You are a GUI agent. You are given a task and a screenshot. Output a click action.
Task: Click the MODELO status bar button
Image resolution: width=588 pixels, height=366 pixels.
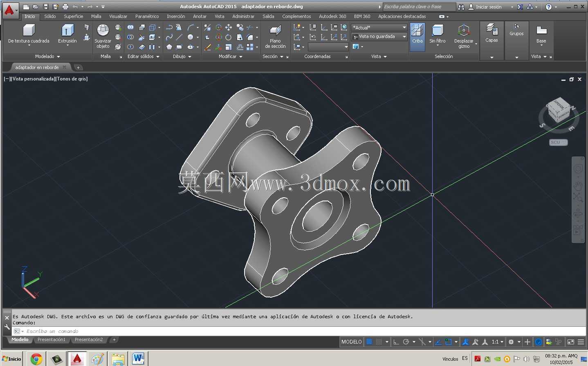coord(352,342)
